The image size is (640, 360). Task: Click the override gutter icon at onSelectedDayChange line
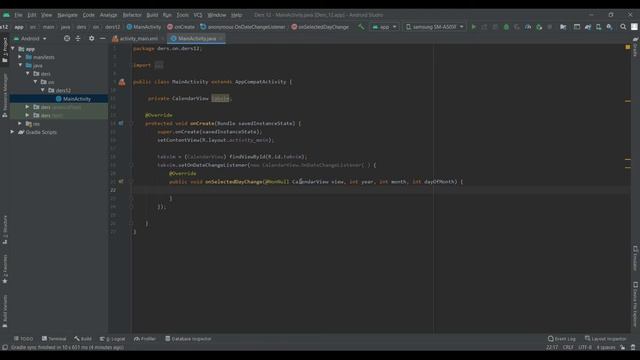121,182
